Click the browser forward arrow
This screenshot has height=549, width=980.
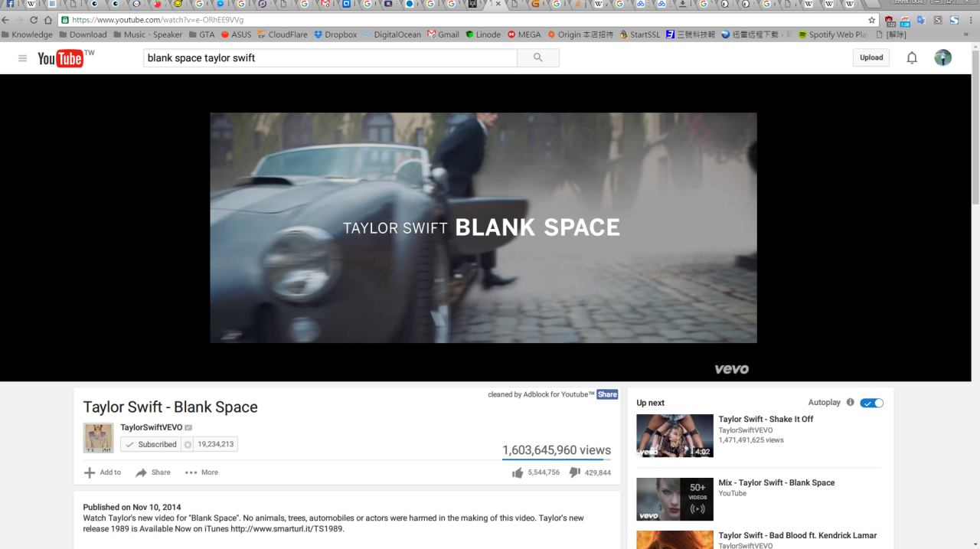19,20
